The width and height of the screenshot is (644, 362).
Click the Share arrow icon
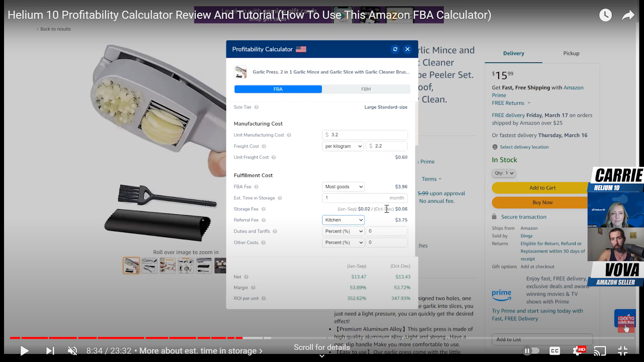tap(628, 15)
